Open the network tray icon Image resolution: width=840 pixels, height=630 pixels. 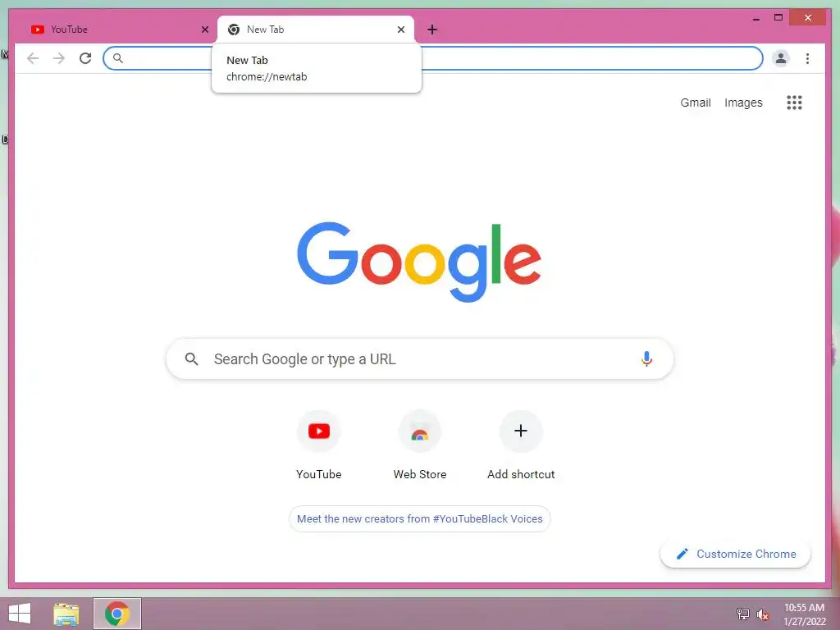click(742, 614)
